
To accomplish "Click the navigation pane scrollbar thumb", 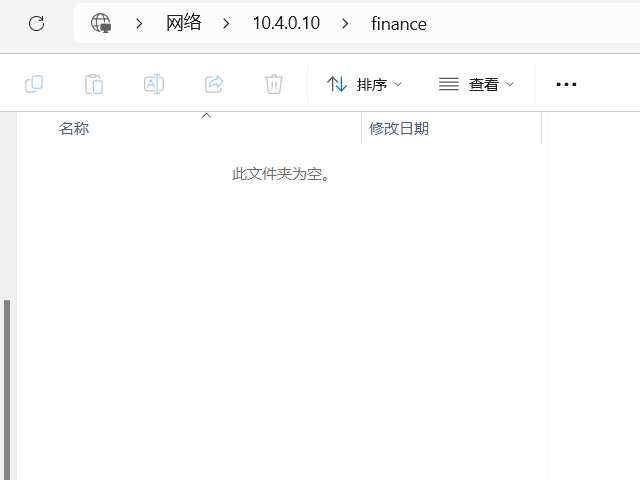I will click(7, 390).
